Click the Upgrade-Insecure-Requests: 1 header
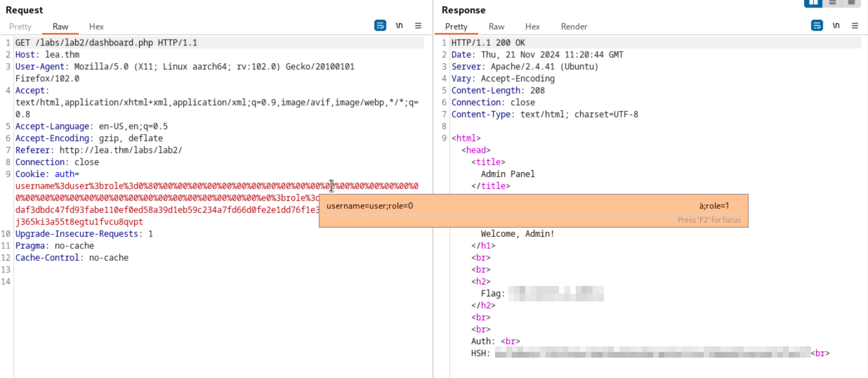This screenshot has width=868, height=378. 84,234
